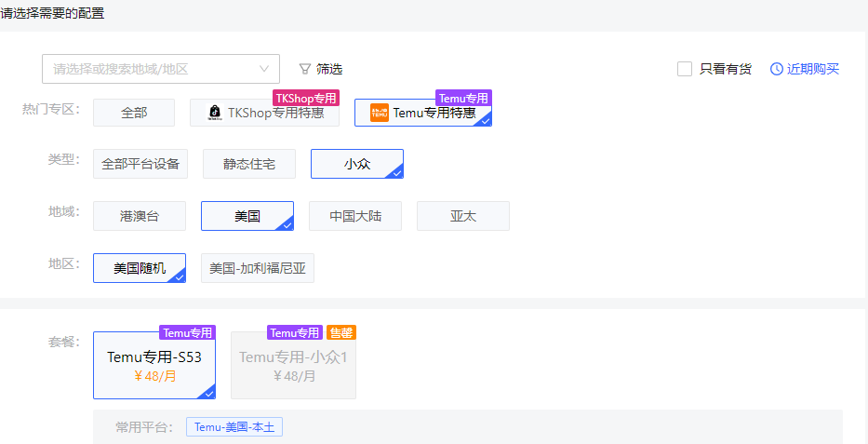Select the 美国随机 area option
The image size is (868, 444).
[140, 268]
